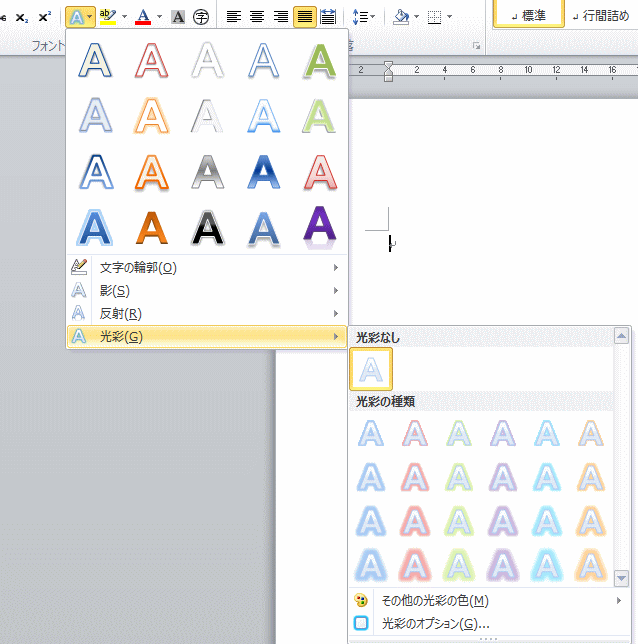Viewport: 638px width, 644px height.
Task: Pick the first-row blue glow variation
Action: click(x=371, y=433)
